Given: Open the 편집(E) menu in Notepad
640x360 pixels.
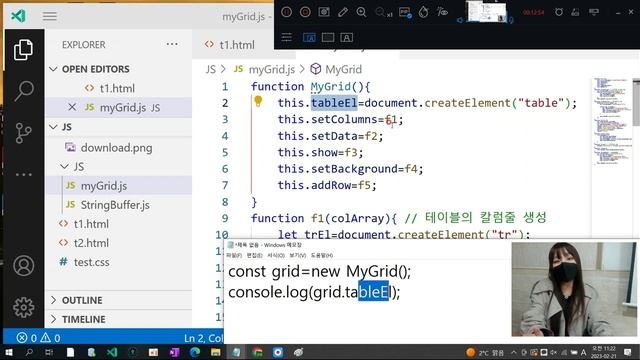Looking at the screenshot, I should (x=254, y=256).
